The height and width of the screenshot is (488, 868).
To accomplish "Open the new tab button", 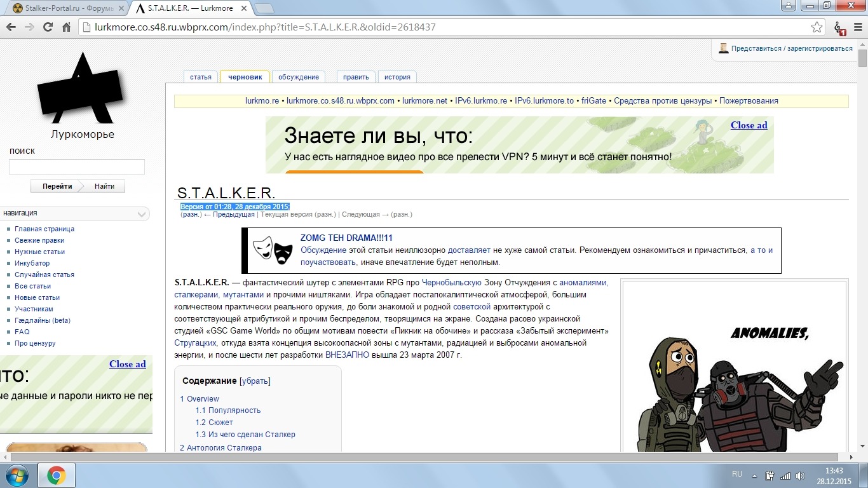I will point(264,8).
